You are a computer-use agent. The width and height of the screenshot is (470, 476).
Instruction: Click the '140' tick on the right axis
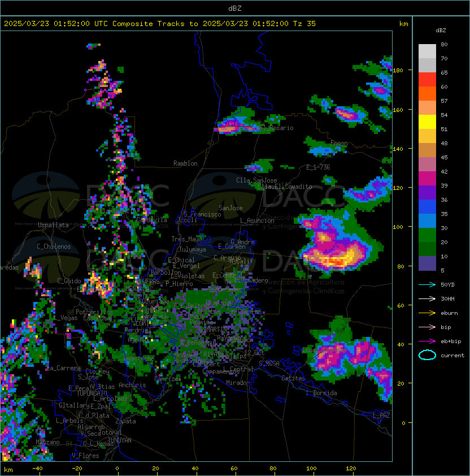coord(398,149)
